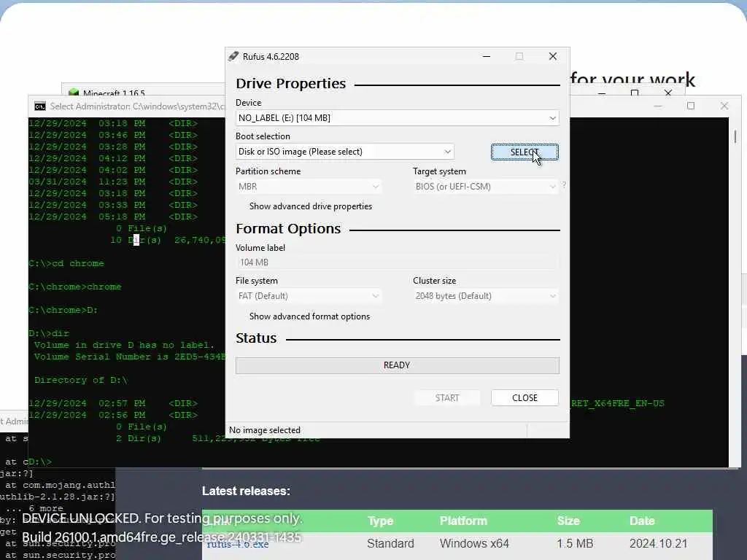Click the Drive Properties heading in Rufus
Screen dimensions: 747x560
(x=290, y=83)
